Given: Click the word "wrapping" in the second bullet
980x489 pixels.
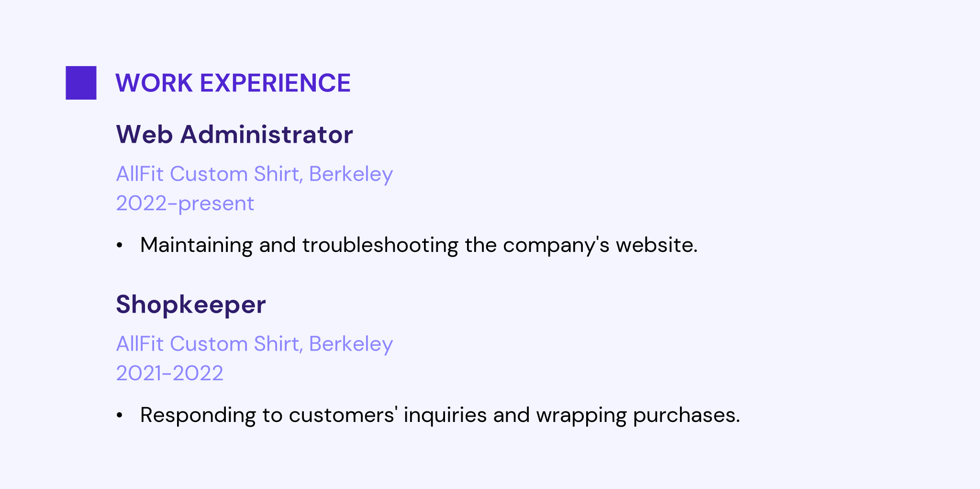Looking at the screenshot, I should [581, 415].
